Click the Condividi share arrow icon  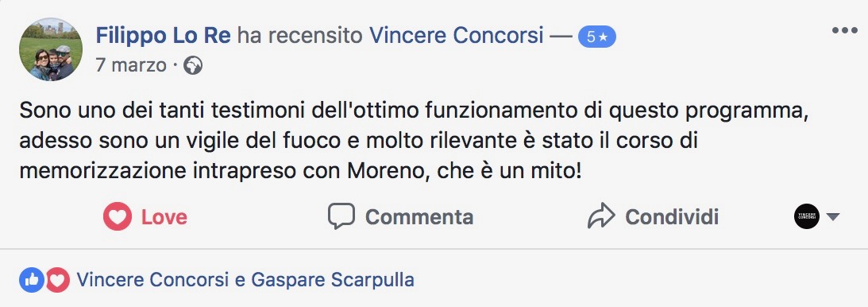pos(601,216)
